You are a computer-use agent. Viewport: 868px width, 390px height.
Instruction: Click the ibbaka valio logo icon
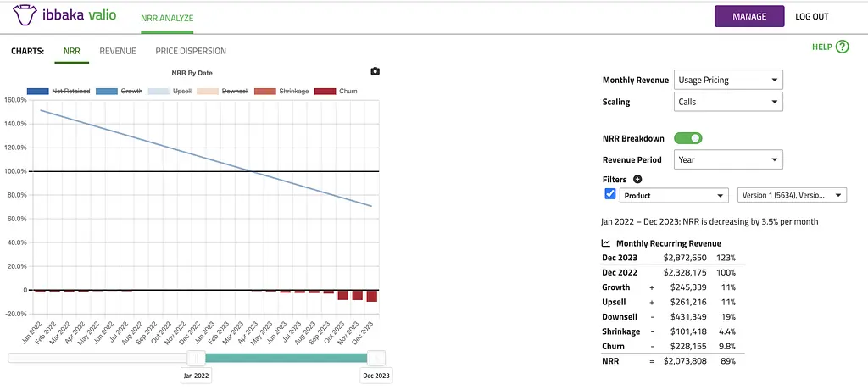(x=24, y=16)
